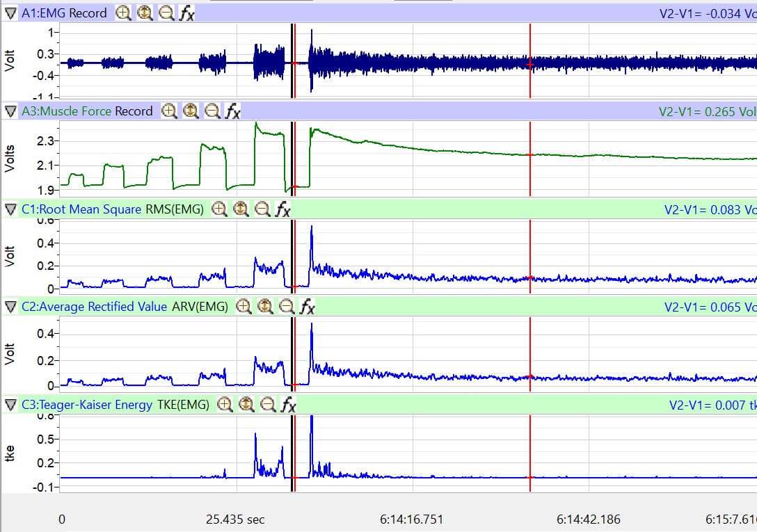The image size is (757, 532).
Task: Open the fx function editor for EMG Record
Action: coord(186,13)
